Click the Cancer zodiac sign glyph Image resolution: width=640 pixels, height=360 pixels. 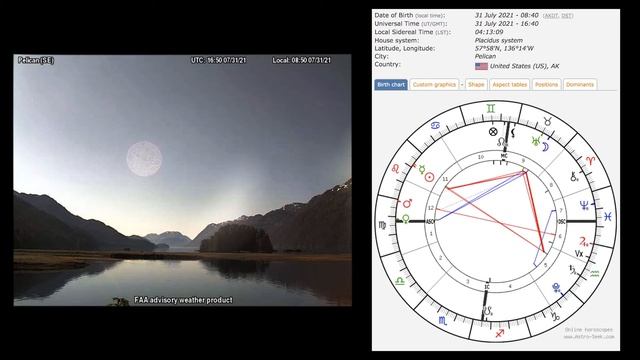tap(436, 126)
